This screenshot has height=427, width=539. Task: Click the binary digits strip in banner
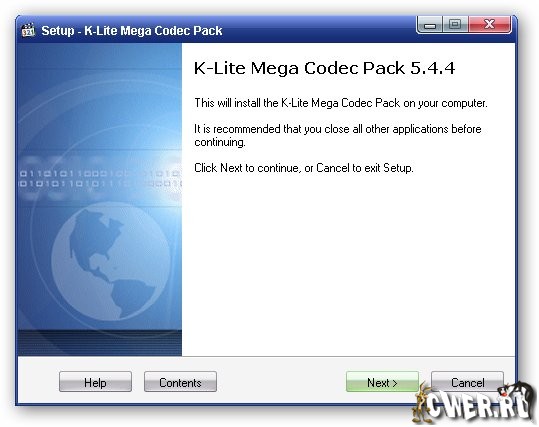pos(100,179)
